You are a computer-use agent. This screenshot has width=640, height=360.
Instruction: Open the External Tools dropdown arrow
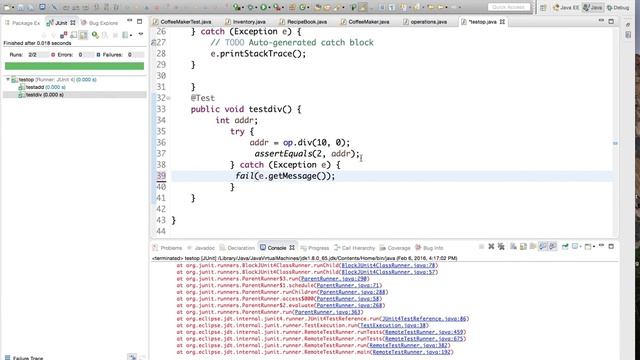pos(282,7)
